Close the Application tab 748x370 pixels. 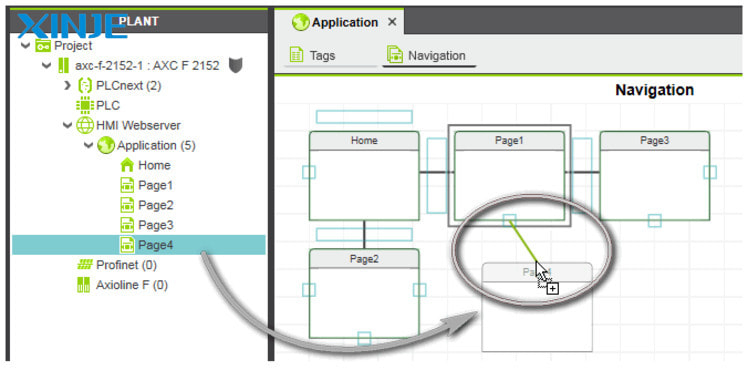(x=392, y=22)
